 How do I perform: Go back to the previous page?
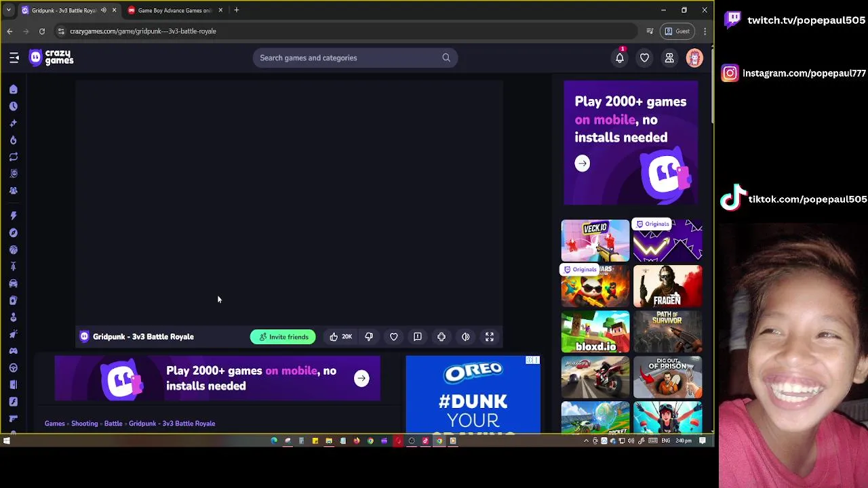tap(9, 31)
